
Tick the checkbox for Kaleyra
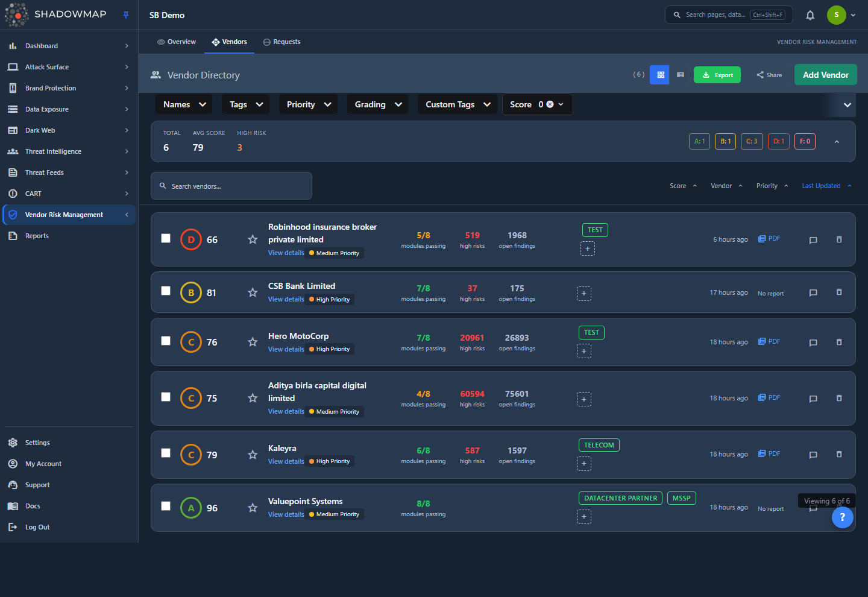click(x=166, y=453)
